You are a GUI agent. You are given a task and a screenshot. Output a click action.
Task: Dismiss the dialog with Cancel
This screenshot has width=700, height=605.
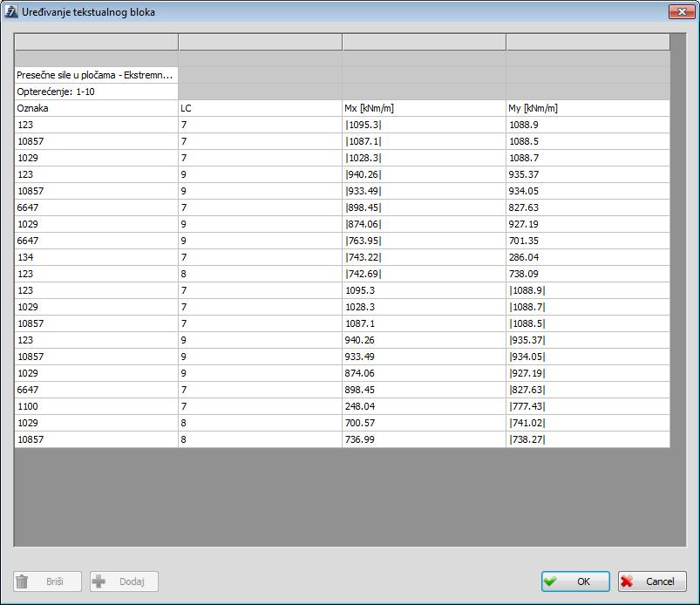652,581
